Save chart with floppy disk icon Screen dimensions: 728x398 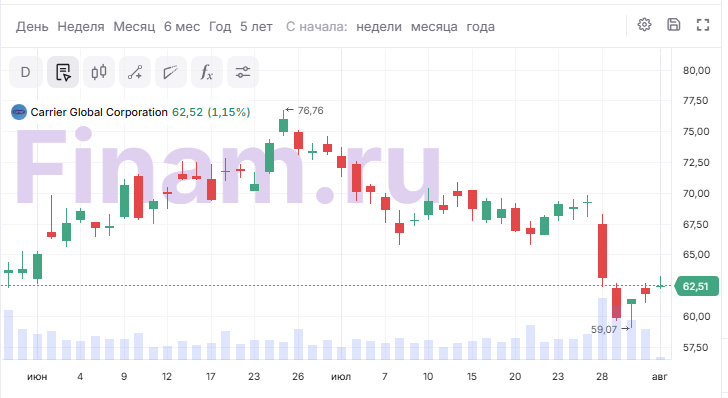click(674, 25)
